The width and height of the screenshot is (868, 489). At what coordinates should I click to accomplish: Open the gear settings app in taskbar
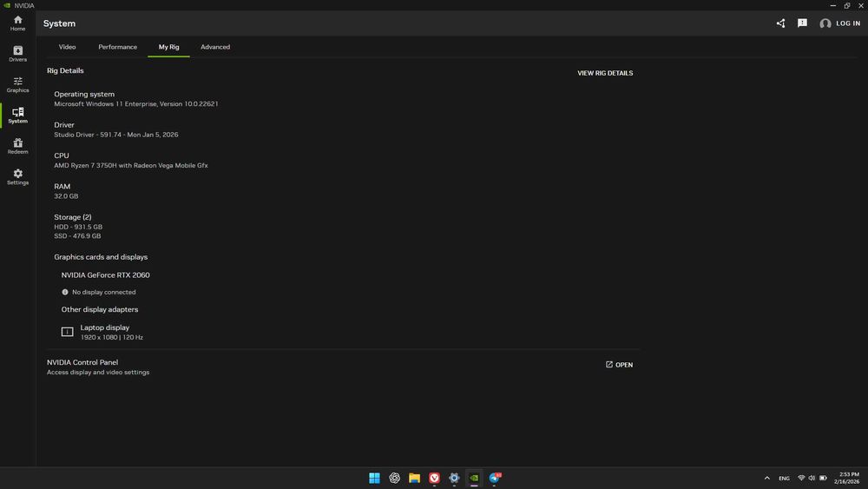pos(455,478)
